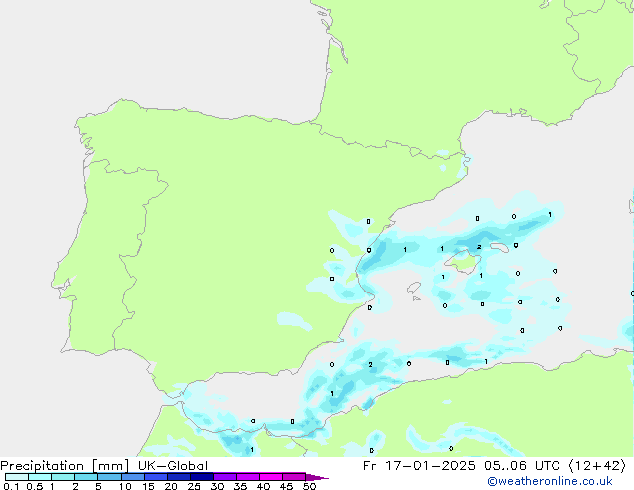The width and height of the screenshot is (634, 490).
Task: Click the '10' legend scale value
Action: pyautogui.click(x=125, y=486)
